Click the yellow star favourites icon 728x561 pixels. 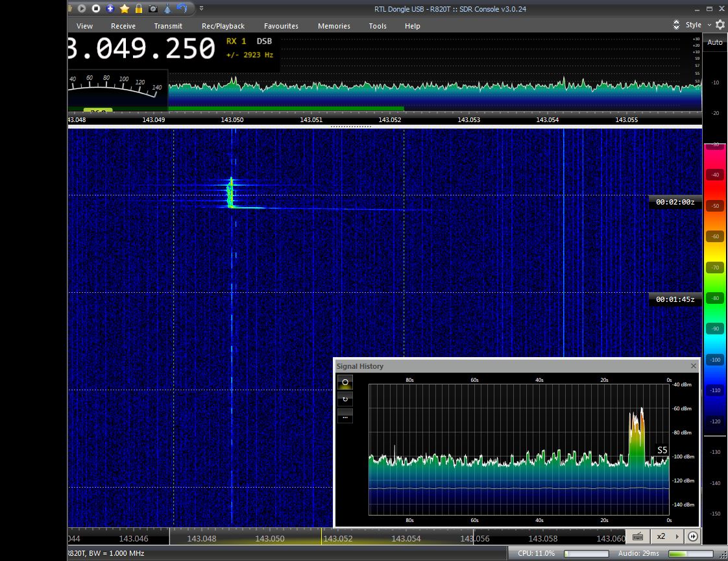coord(125,8)
